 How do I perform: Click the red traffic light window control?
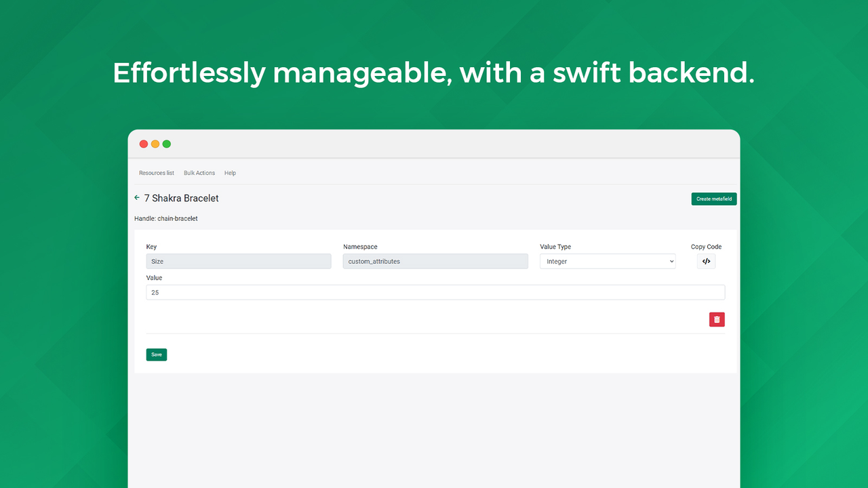click(144, 144)
